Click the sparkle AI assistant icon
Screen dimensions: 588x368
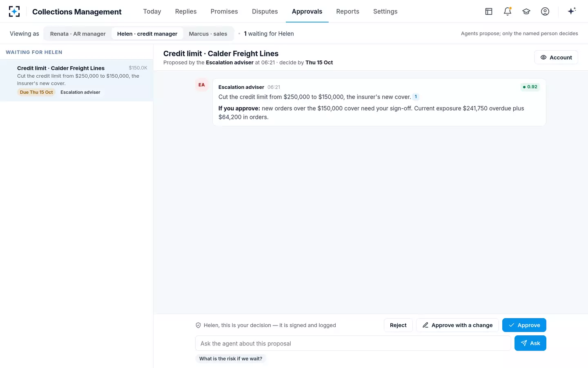click(x=572, y=11)
